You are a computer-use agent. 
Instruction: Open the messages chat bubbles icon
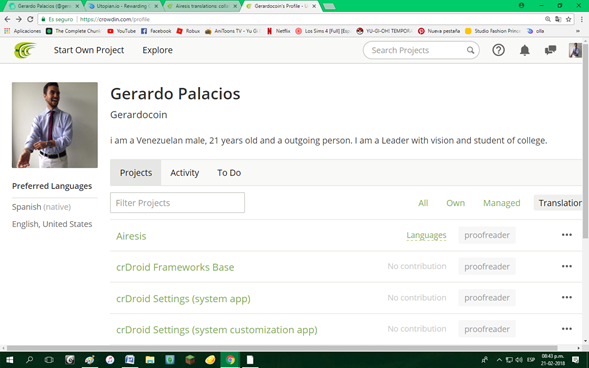[550, 50]
